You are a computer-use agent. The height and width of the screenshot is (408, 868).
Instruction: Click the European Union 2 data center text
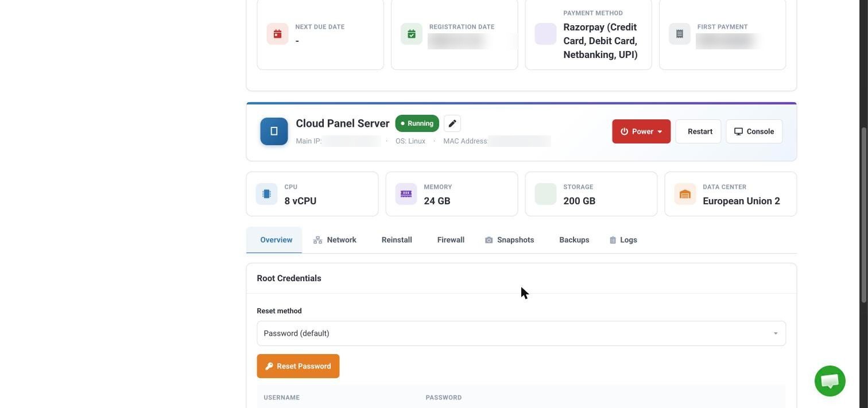point(741,201)
